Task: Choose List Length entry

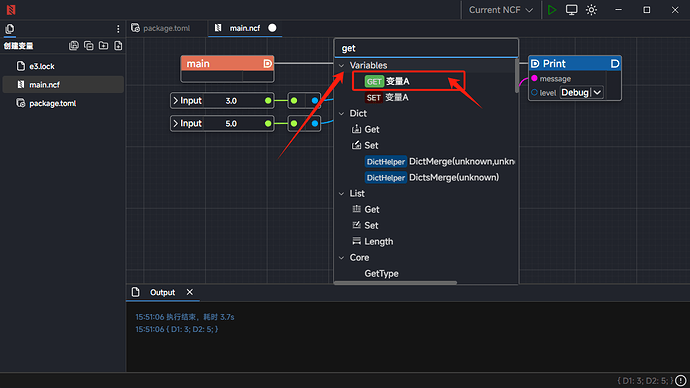Action: [x=373, y=242]
